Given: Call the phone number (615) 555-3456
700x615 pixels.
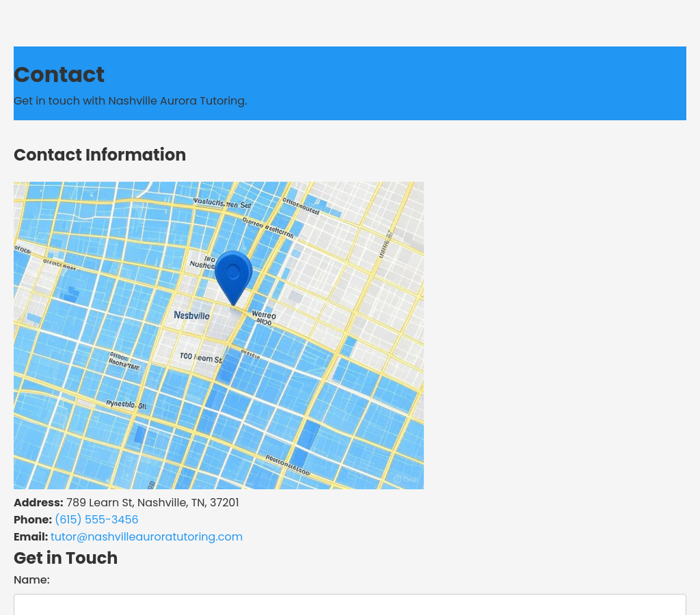Looking at the screenshot, I should click(96, 519).
